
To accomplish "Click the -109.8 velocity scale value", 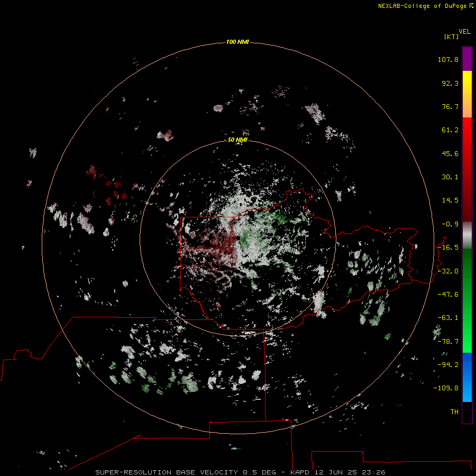I will pos(446,388).
